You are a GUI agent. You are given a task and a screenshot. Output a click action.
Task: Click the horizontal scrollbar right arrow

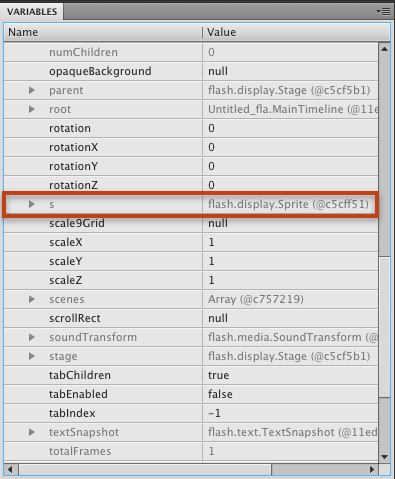(372, 470)
